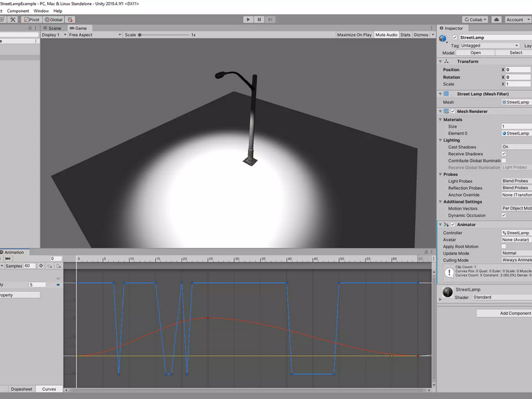
Task: Enable Apply Root Motion checkbox
Action: point(504,246)
